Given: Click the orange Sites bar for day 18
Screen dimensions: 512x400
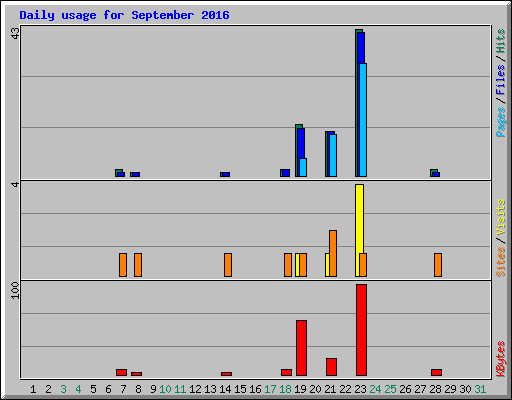Looking at the screenshot, I should click(288, 265).
